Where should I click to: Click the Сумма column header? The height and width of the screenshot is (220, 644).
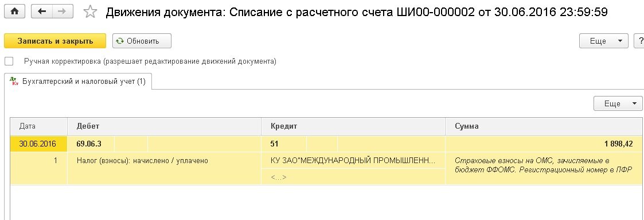pyautogui.click(x=543, y=126)
